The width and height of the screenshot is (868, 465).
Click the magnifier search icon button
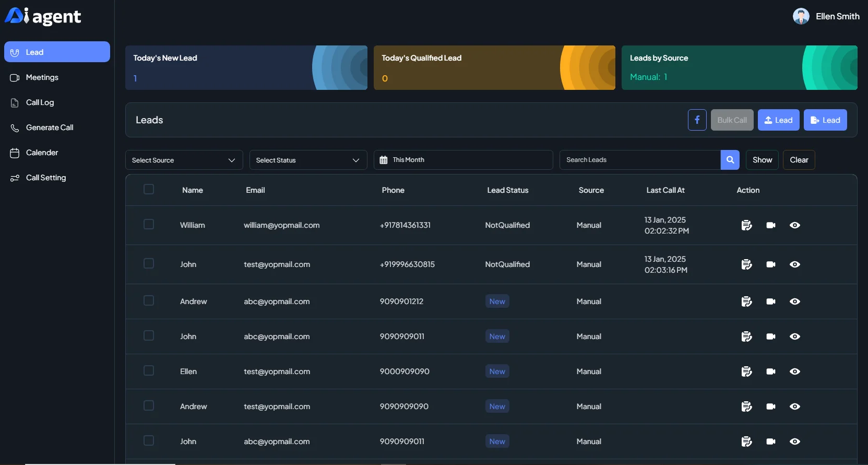click(730, 160)
